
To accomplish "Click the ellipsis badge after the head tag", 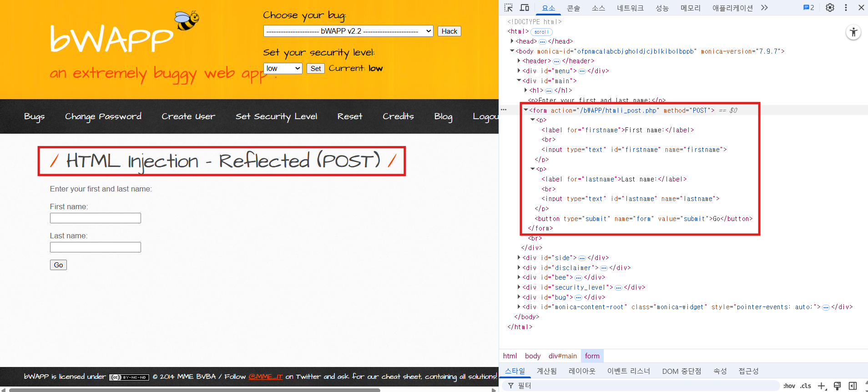I will coord(542,42).
